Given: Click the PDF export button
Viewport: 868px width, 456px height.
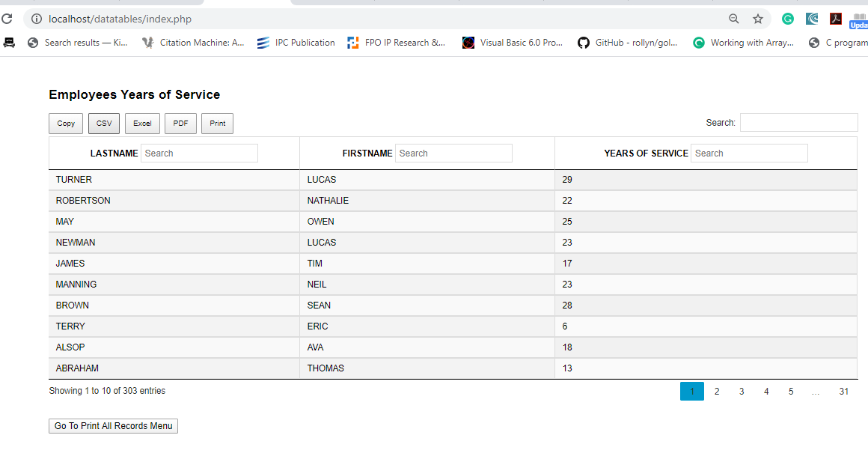Looking at the screenshot, I should 180,124.
